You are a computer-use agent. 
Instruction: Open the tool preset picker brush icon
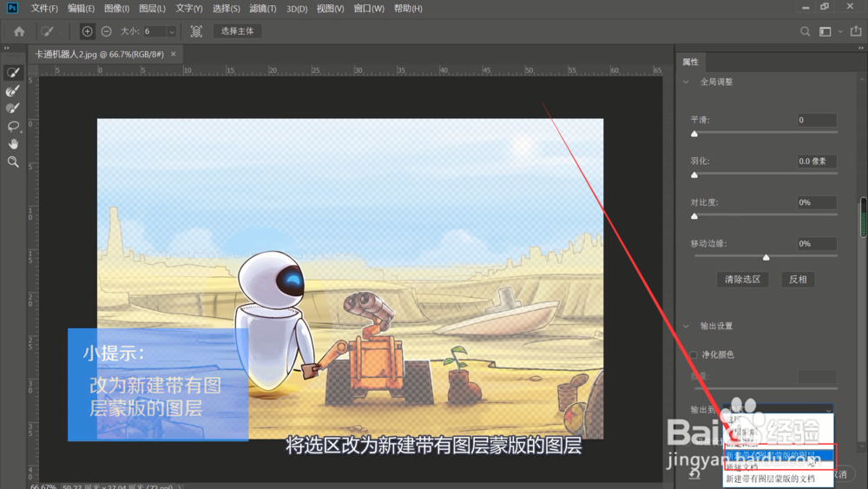click(48, 31)
